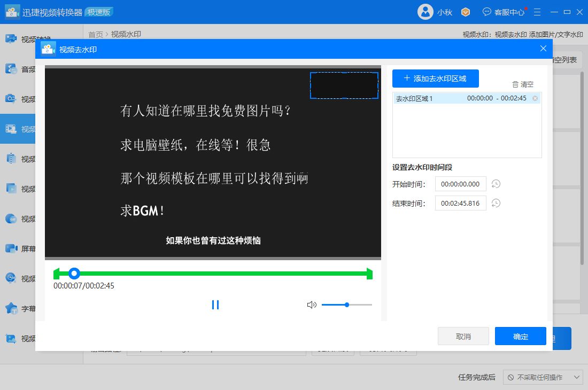
Task: Adjust the volume slider
Action: (x=346, y=305)
